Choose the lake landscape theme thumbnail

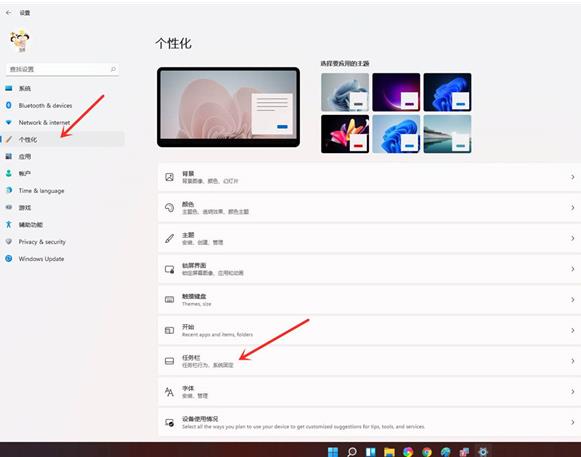click(x=447, y=134)
